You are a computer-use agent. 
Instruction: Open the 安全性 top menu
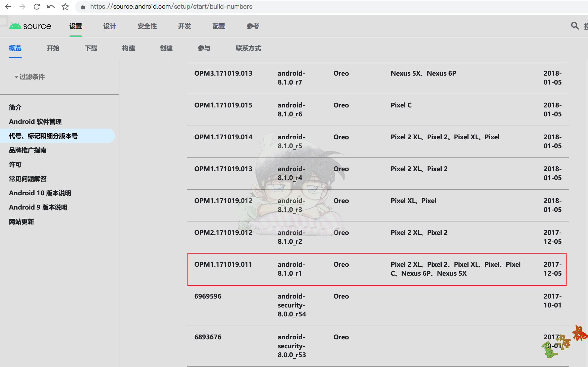pyautogui.click(x=147, y=26)
